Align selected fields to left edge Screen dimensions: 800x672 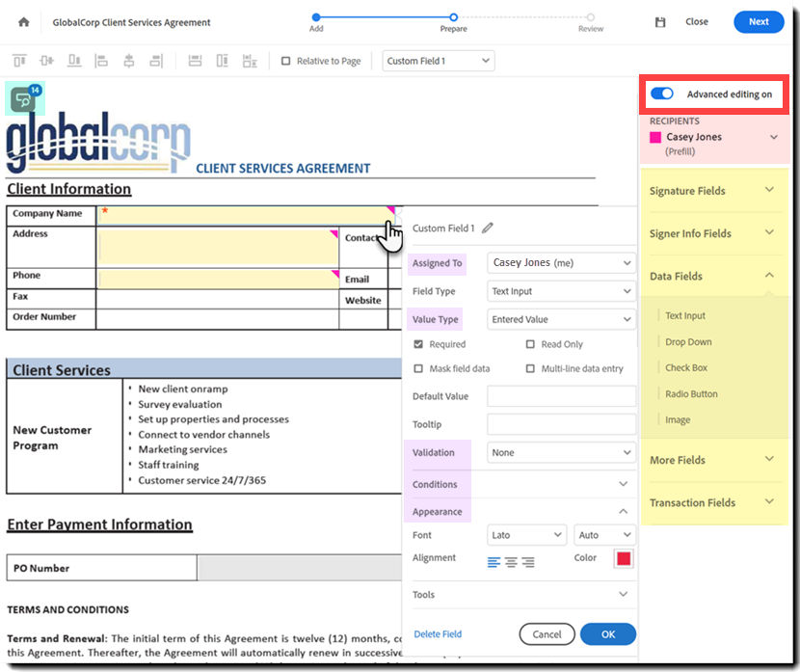click(101, 61)
